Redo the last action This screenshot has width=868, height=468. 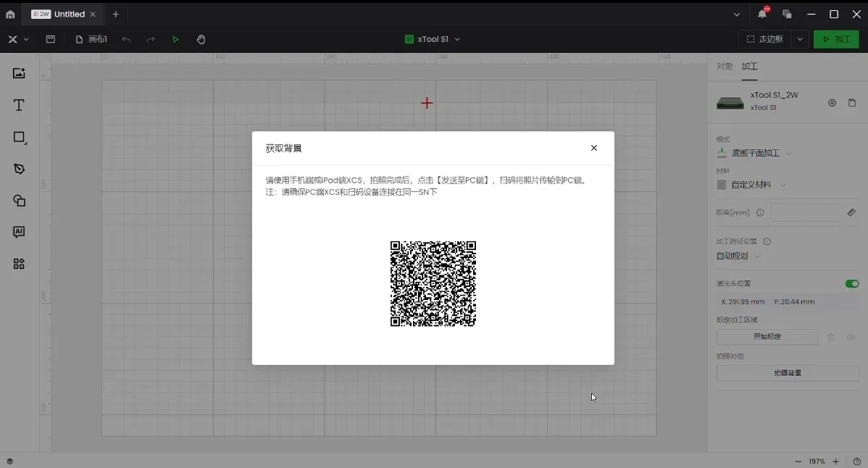pos(151,39)
